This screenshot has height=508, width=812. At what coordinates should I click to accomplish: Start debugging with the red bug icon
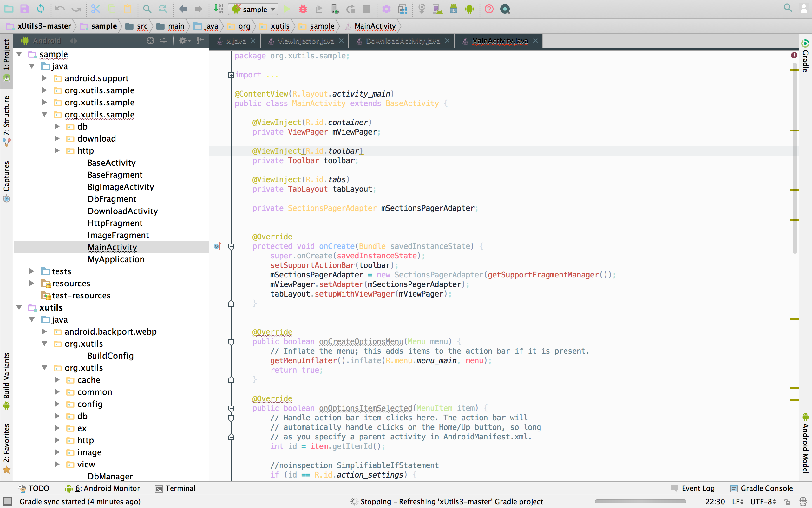pyautogui.click(x=303, y=9)
